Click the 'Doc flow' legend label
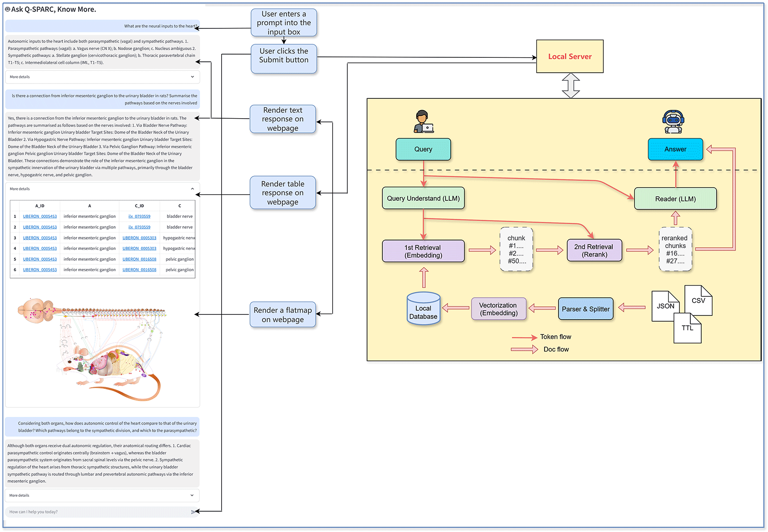768x532 pixels. pyautogui.click(x=556, y=350)
